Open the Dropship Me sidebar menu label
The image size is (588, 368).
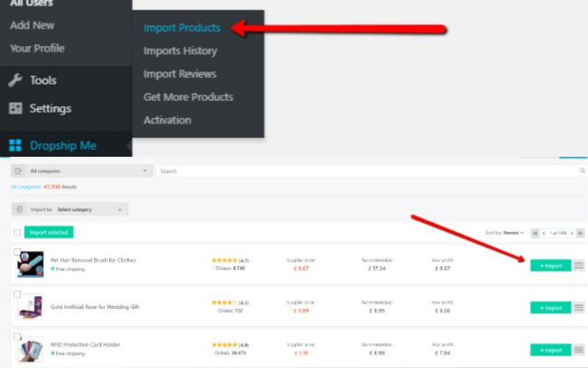click(x=63, y=145)
